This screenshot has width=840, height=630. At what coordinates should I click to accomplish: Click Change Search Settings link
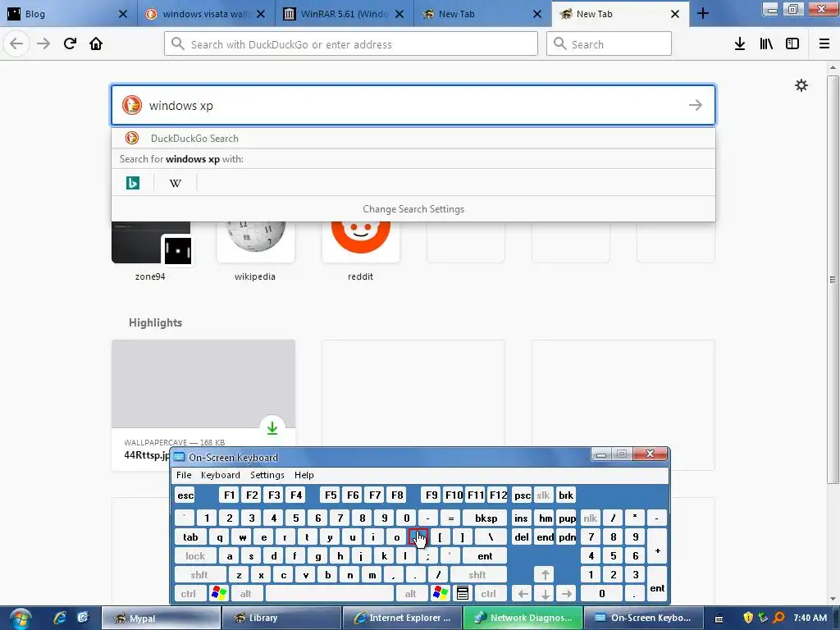pyautogui.click(x=413, y=209)
